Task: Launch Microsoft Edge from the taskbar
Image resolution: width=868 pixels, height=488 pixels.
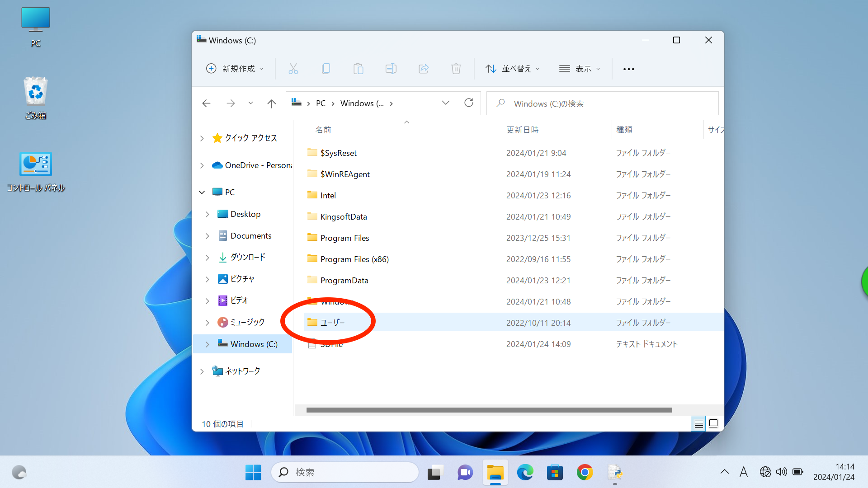Action: coord(525,472)
